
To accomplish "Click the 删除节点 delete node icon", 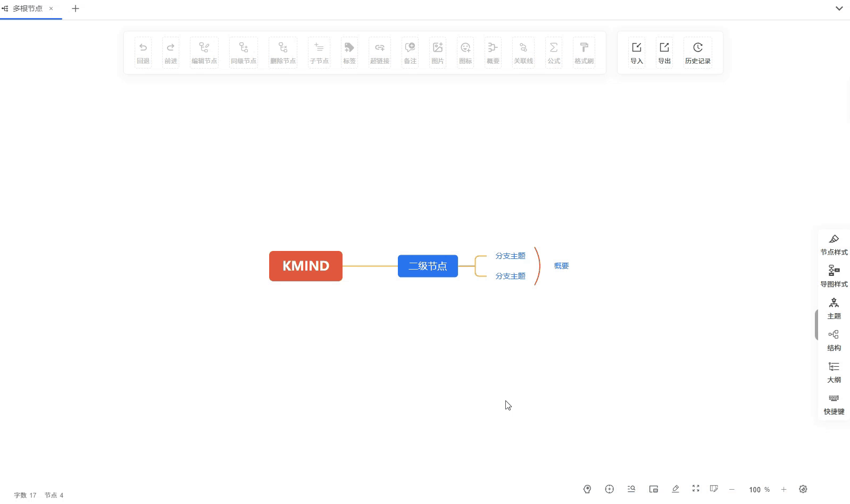I will pos(283,52).
